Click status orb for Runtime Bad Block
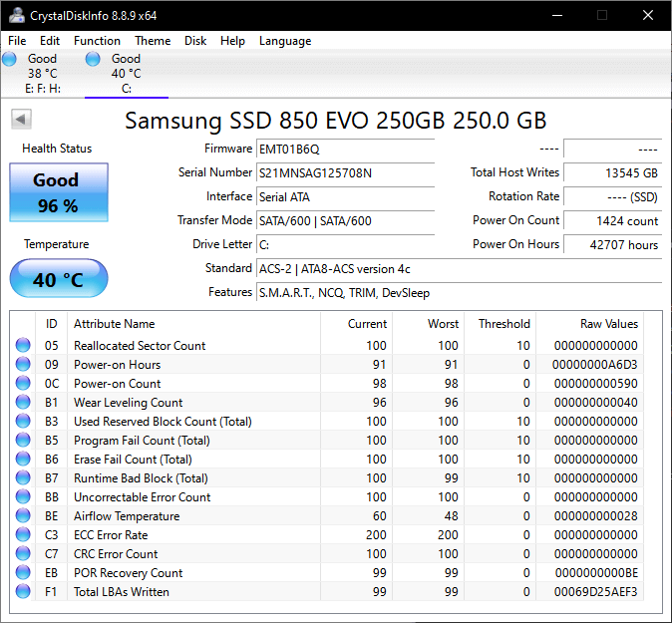This screenshot has width=672, height=623. coord(23,477)
